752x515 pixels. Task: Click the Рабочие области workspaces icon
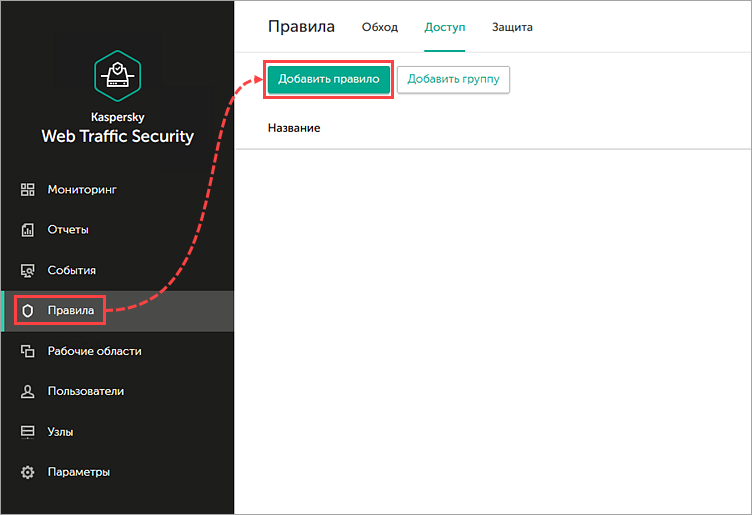pos(28,351)
